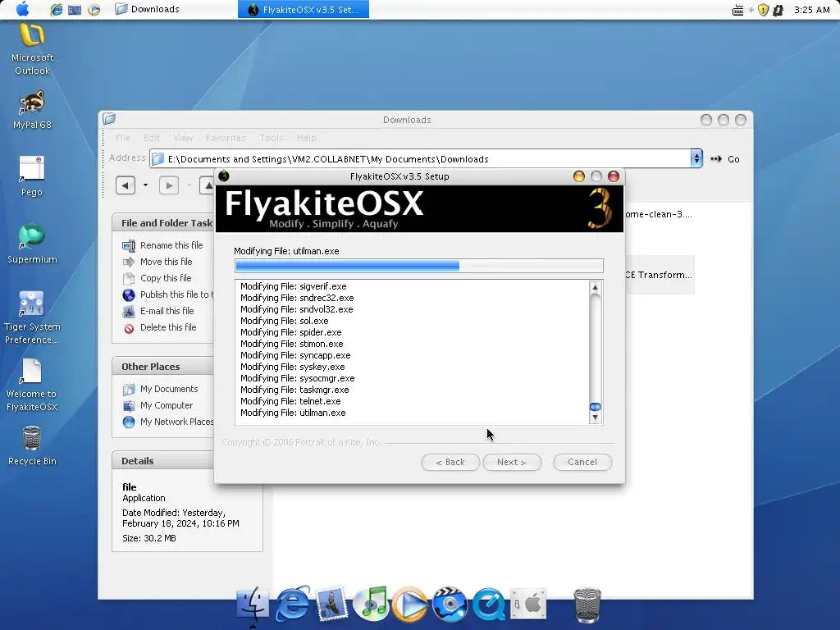Screen dimensions: 840x630
Task: Open the movie clapboard icon in dock
Action: pos(450,605)
